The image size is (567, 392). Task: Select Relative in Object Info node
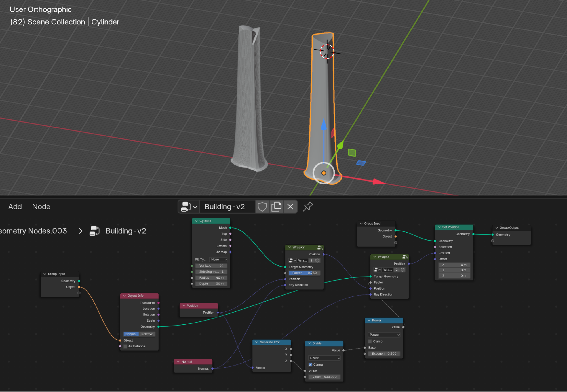(x=147, y=334)
